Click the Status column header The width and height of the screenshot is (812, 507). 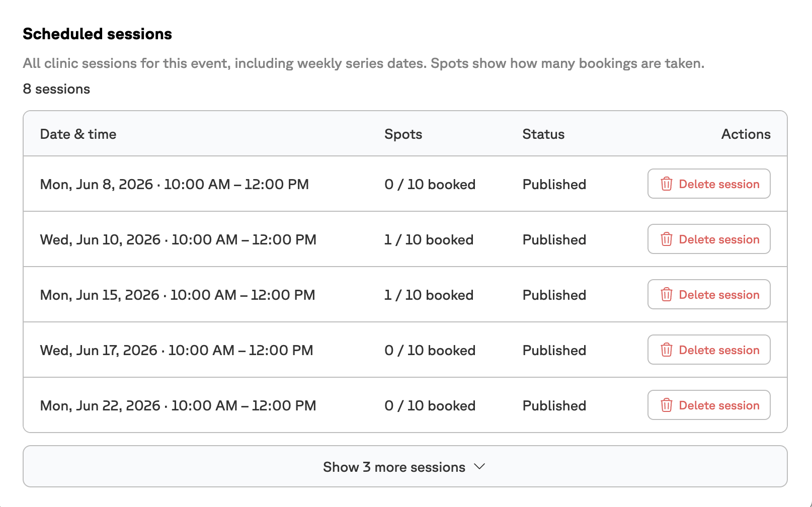(x=543, y=134)
